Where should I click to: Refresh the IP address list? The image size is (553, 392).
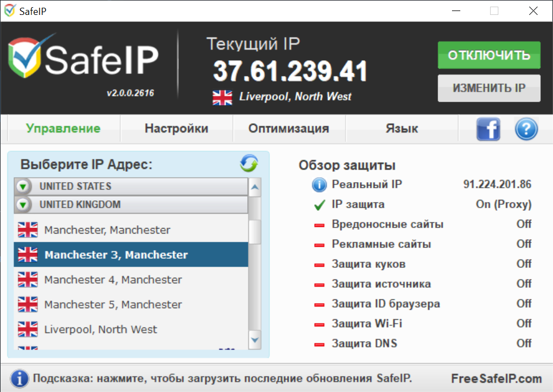point(249,163)
